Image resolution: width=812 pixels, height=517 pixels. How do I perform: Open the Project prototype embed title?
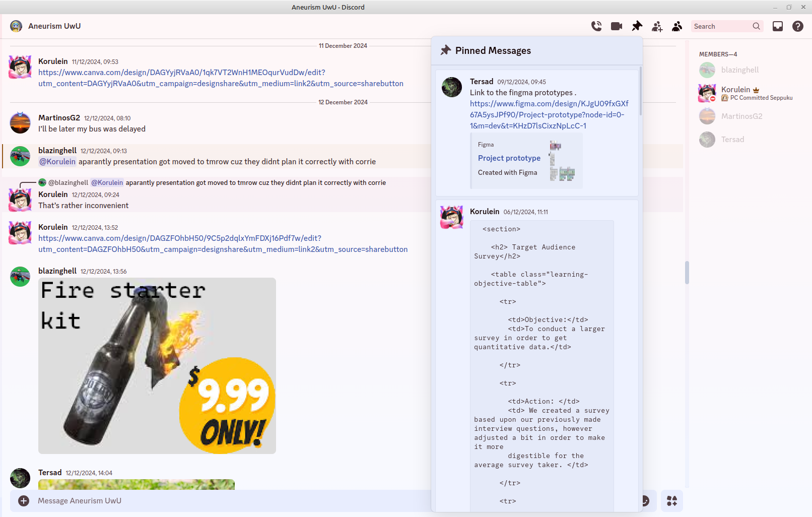(509, 158)
